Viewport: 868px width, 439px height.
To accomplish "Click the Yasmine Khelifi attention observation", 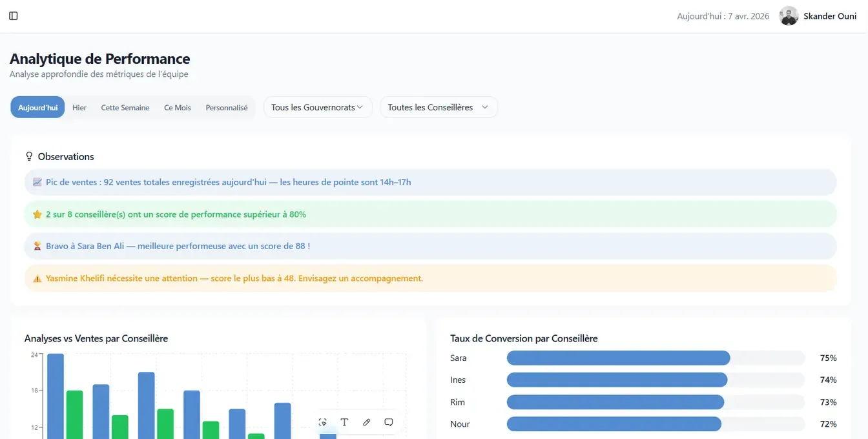I will tap(430, 278).
